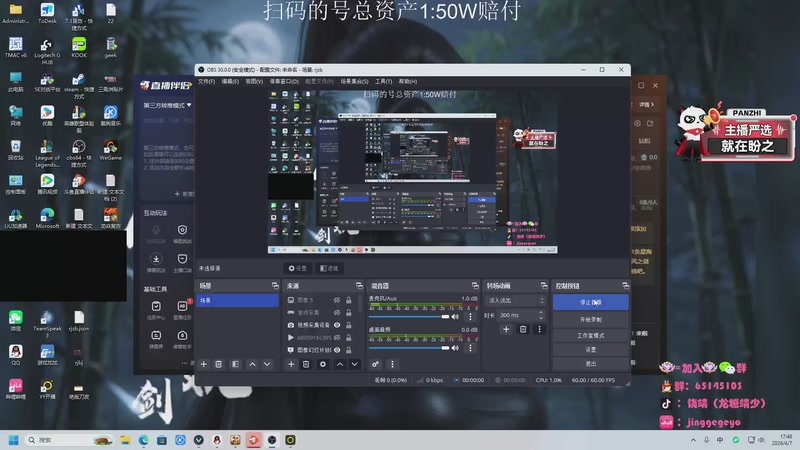Image resolution: width=800 pixels, height=450 pixels.
Task: Open advanced audio properties gears icon
Action: [375, 364]
